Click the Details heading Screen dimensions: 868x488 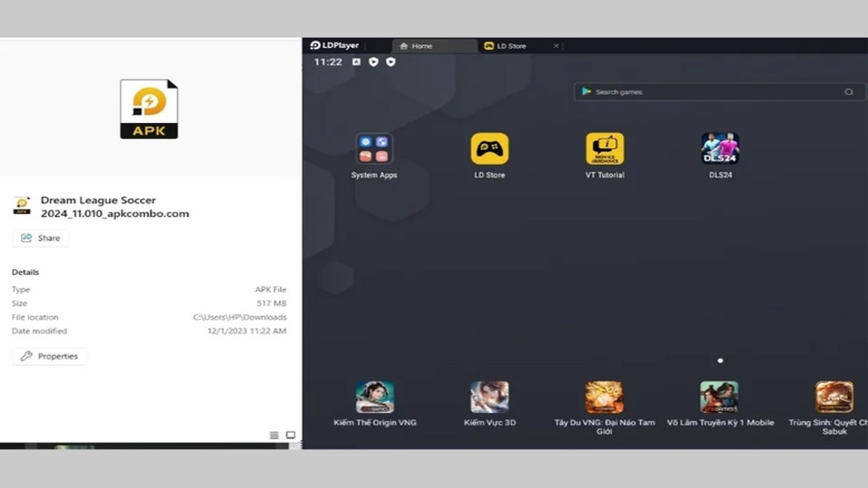pos(25,272)
